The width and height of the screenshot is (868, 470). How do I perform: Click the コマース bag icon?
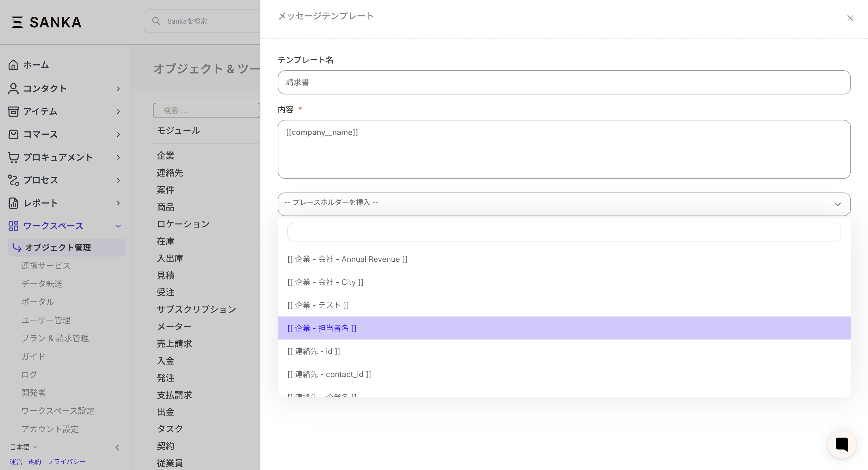pyautogui.click(x=14, y=134)
